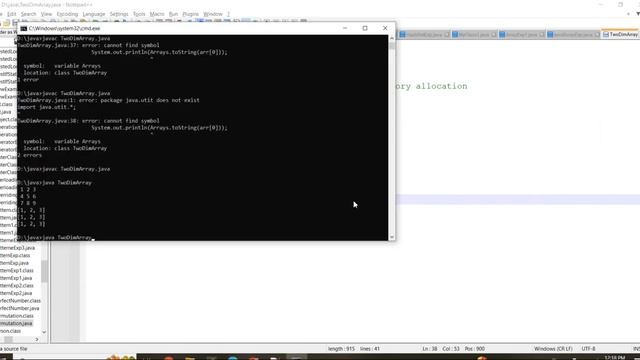This screenshot has height=360, width=640.
Task: Click the file list vertical scrollbar thumb
Action: [44, 271]
